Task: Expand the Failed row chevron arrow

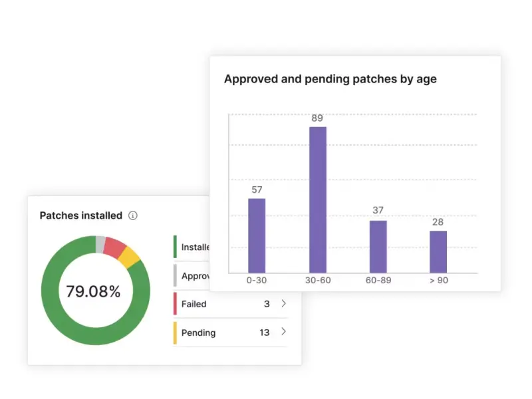Action: (x=284, y=304)
